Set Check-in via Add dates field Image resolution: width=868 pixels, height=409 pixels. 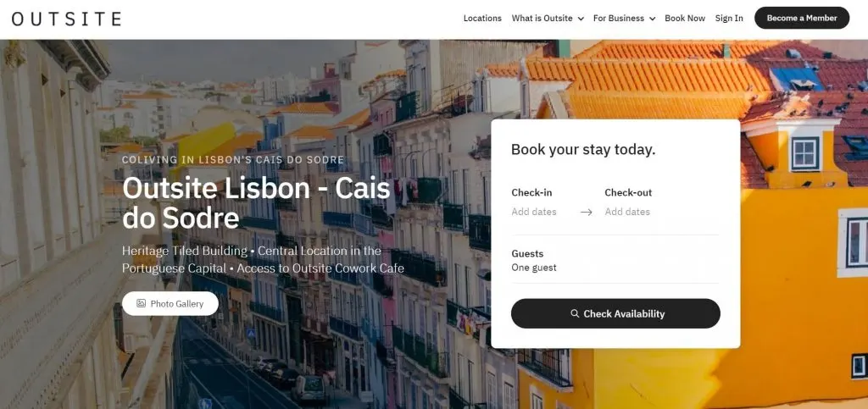pos(534,212)
